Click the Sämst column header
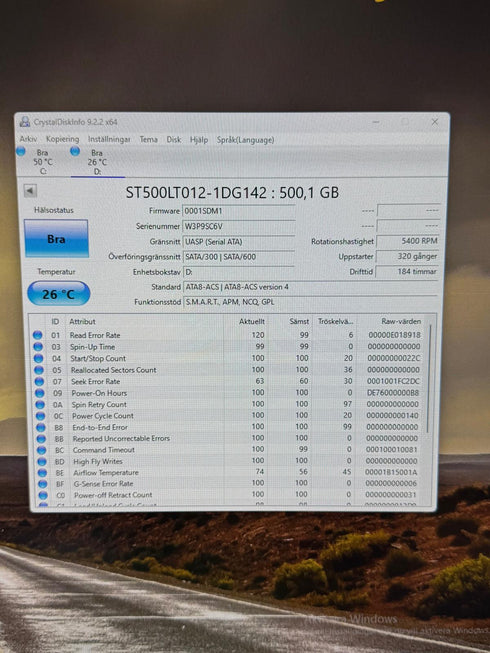 pyautogui.click(x=299, y=322)
